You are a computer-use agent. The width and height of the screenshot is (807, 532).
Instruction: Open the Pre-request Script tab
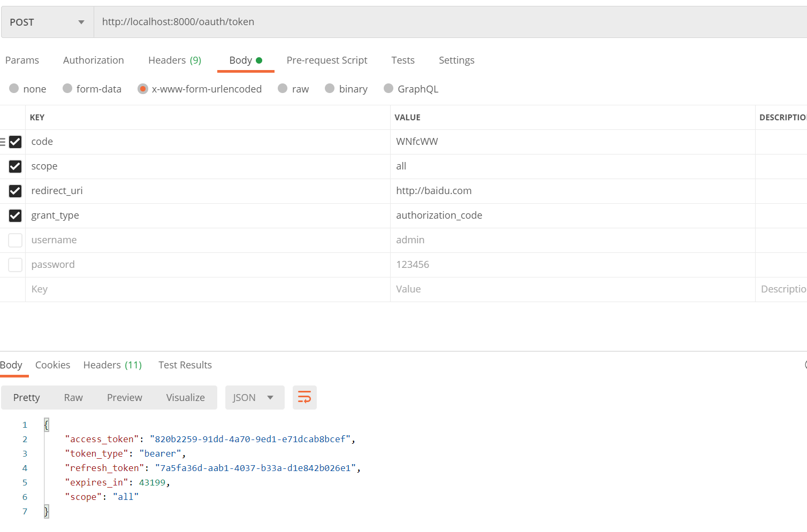click(326, 60)
